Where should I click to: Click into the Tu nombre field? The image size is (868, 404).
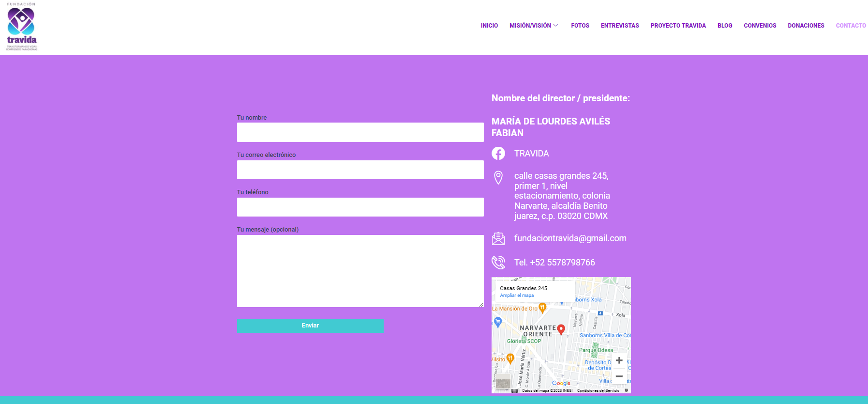360,132
